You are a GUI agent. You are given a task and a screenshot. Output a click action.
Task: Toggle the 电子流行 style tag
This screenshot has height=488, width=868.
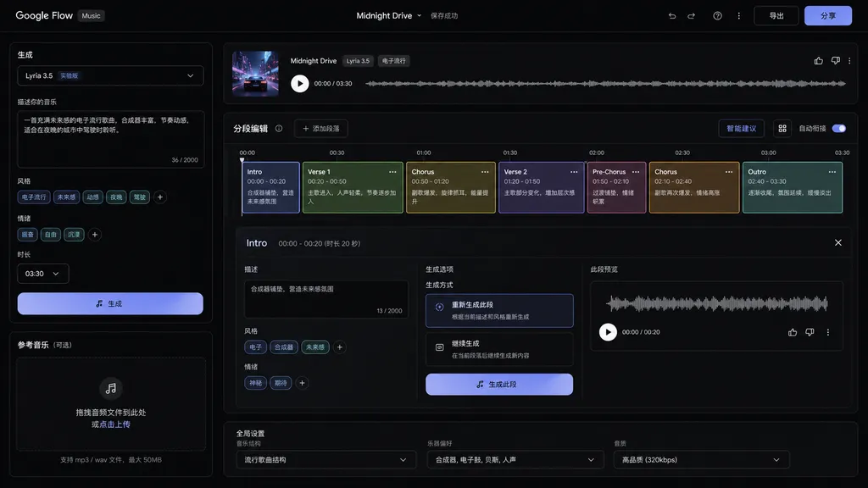(x=34, y=197)
